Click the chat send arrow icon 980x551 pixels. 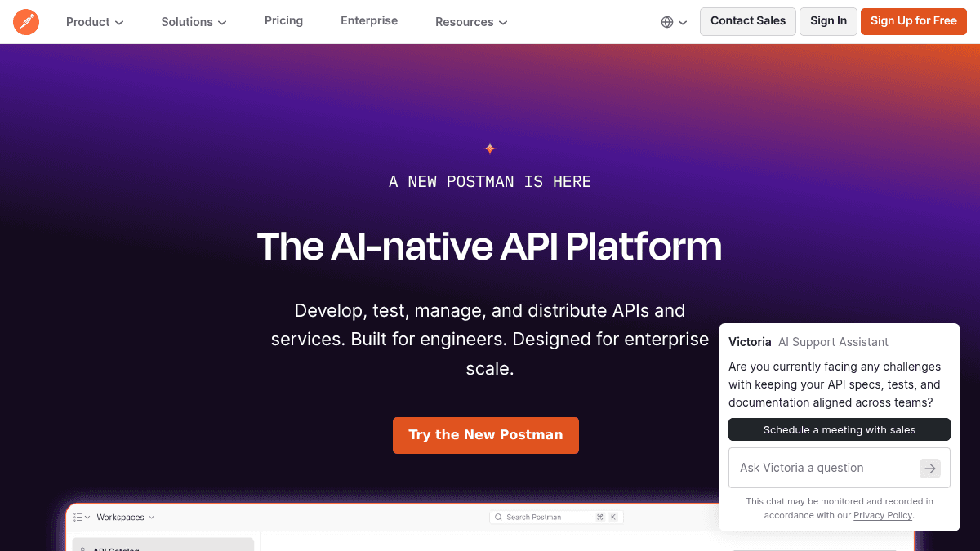click(930, 469)
